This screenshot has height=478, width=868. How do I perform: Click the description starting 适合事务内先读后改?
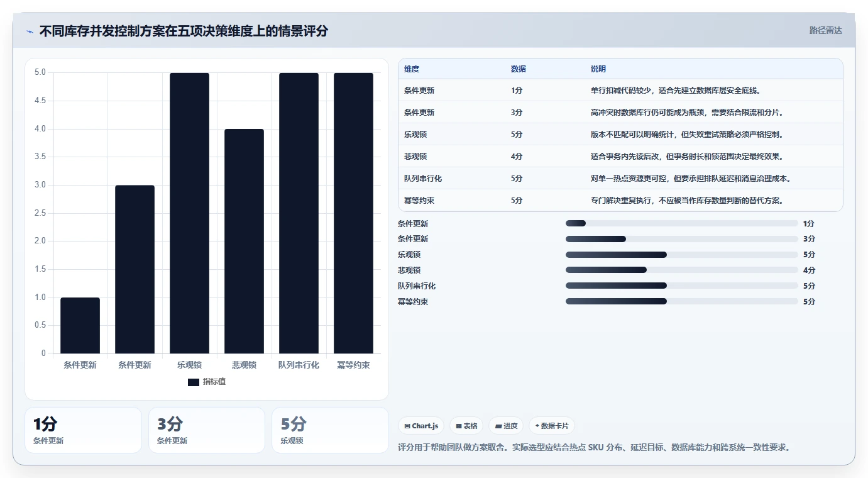(687, 157)
